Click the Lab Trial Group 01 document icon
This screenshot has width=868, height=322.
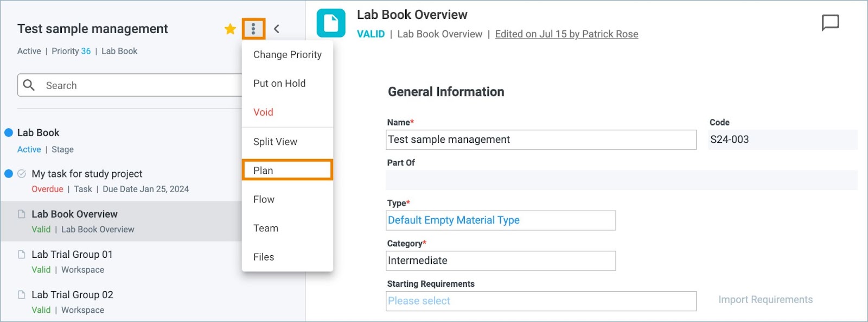point(22,254)
